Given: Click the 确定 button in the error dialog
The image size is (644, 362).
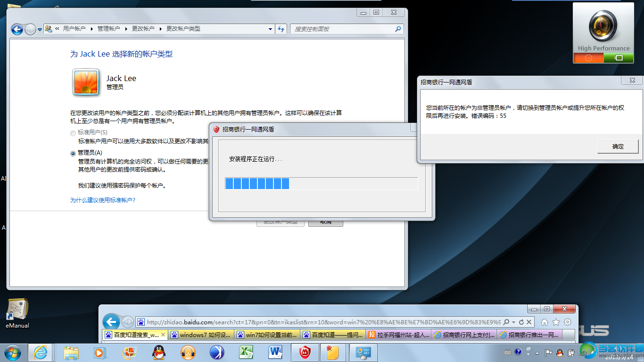Looking at the screenshot, I should 618,147.
